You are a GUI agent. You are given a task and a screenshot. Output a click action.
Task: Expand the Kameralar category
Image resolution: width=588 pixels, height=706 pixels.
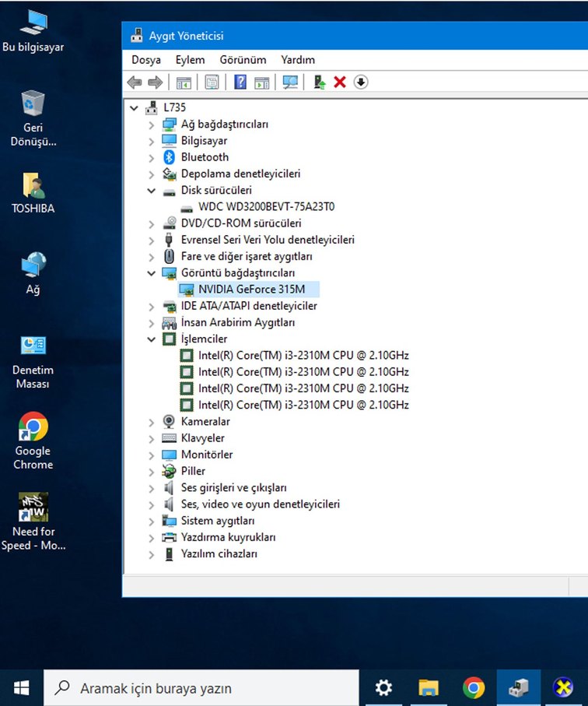click(152, 423)
